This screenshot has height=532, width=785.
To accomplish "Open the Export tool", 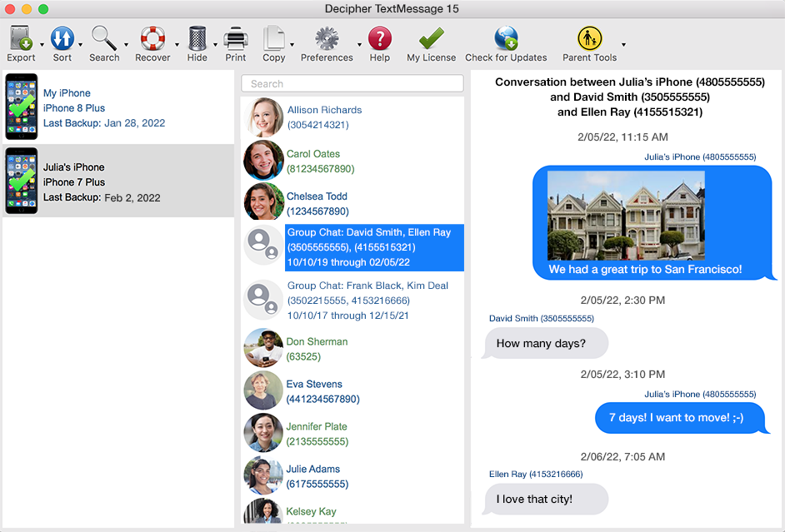I will (18, 37).
